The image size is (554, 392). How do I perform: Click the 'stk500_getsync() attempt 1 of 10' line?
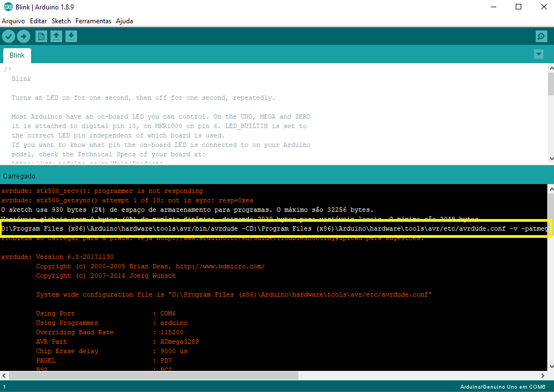pyautogui.click(x=127, y=201)
